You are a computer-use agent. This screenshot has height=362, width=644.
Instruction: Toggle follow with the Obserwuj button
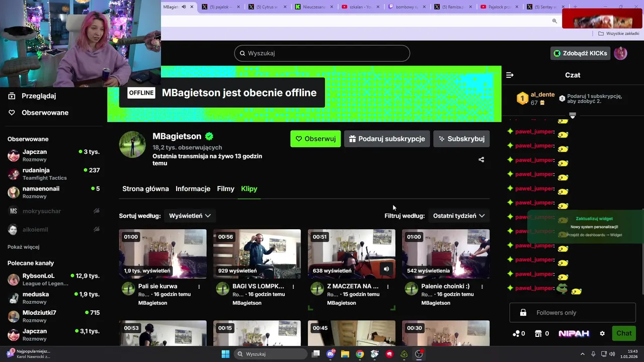click(x=315, y=139)
